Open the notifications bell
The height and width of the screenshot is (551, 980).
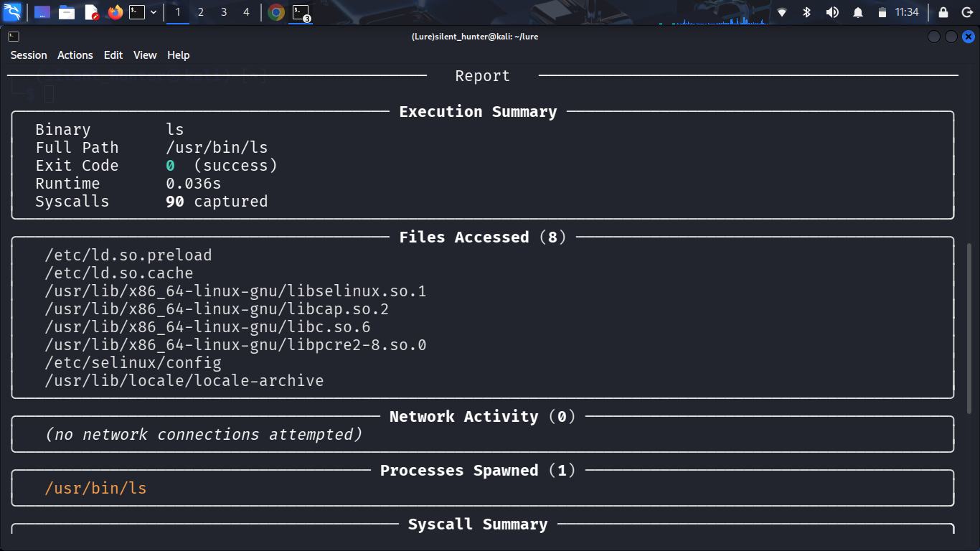(858, 12)
